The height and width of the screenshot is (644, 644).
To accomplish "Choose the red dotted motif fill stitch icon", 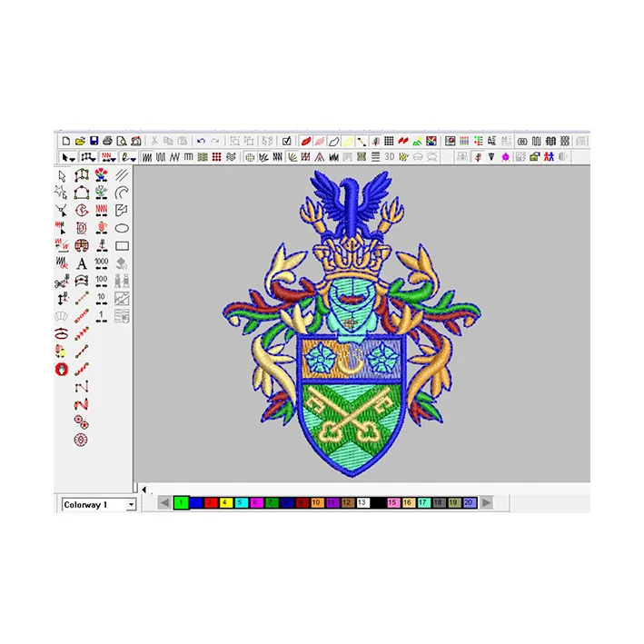I will [216, 157].
